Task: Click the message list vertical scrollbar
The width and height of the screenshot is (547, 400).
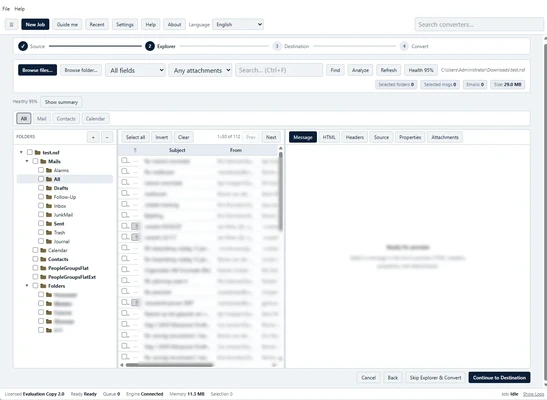Action: pyautogui.click(x=281, y=191)
